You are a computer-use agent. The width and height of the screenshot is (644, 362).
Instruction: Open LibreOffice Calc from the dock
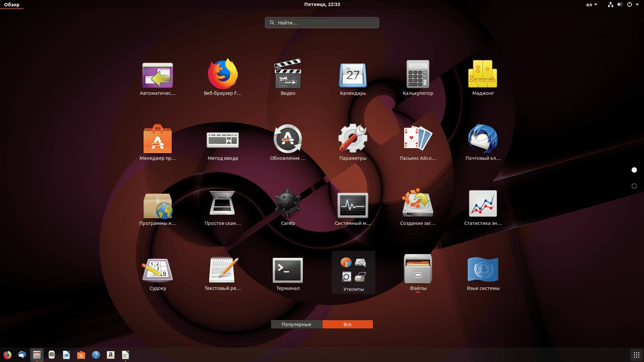click(125, 355)
